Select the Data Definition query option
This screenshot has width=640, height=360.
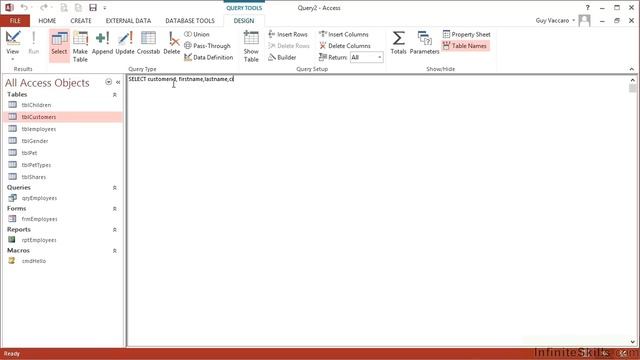pyautogui.click(x=209, y=58)
